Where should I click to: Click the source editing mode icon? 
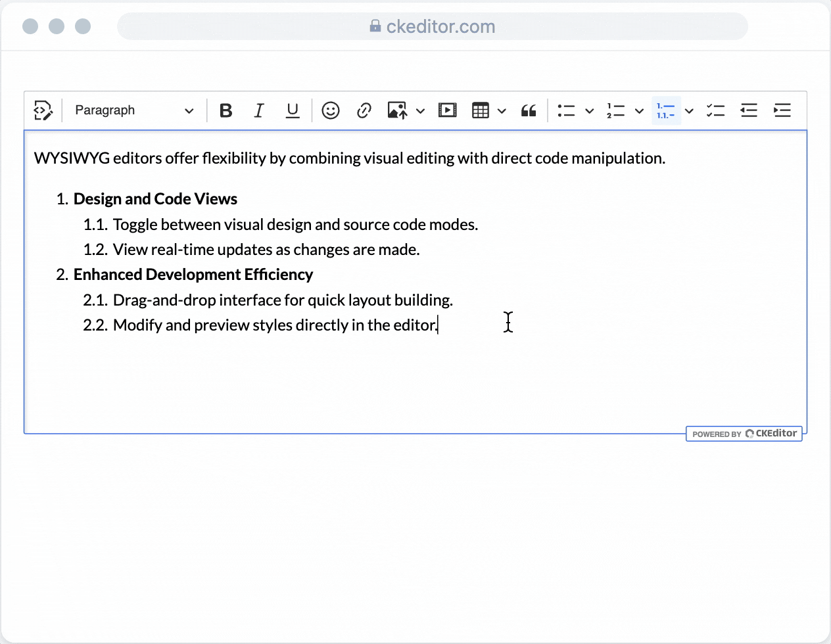point(43,110)
